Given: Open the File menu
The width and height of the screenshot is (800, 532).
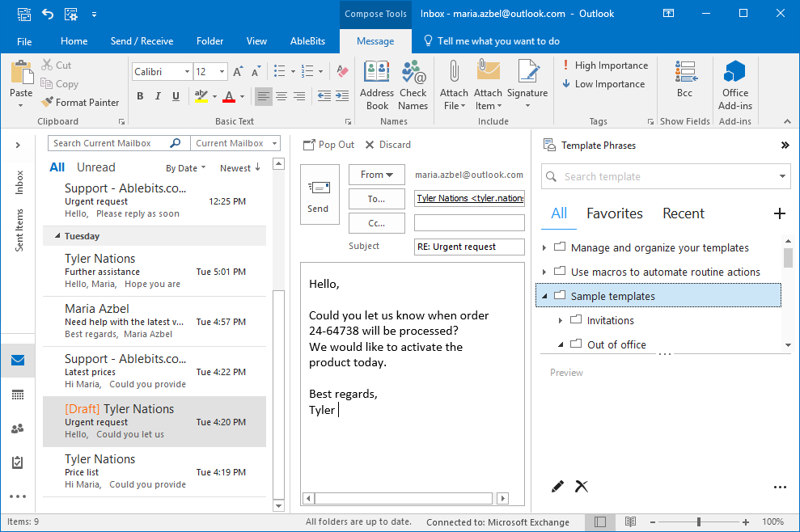Looking at the screenshot, I should [24, 41].
